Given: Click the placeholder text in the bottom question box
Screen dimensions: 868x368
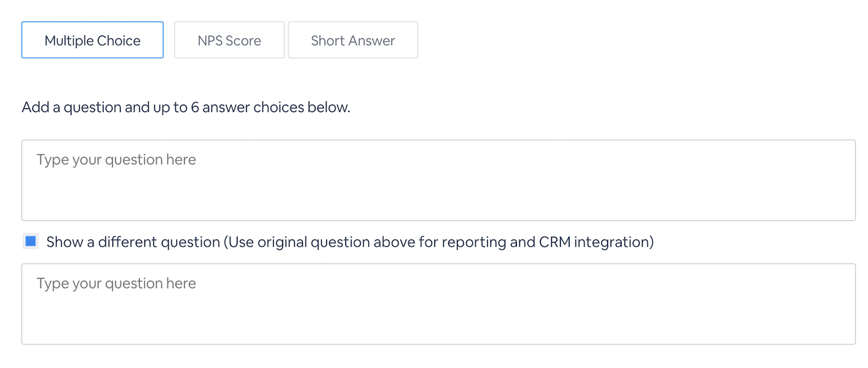Looking at the screenshot, I should (x=116, y=283).
